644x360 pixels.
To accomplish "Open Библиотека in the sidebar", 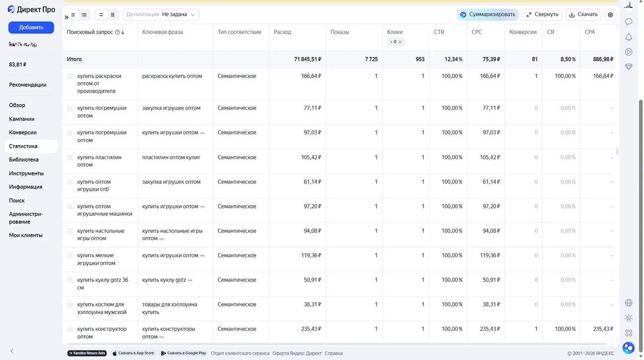I will pyautogui.click(x=24, y=160).
